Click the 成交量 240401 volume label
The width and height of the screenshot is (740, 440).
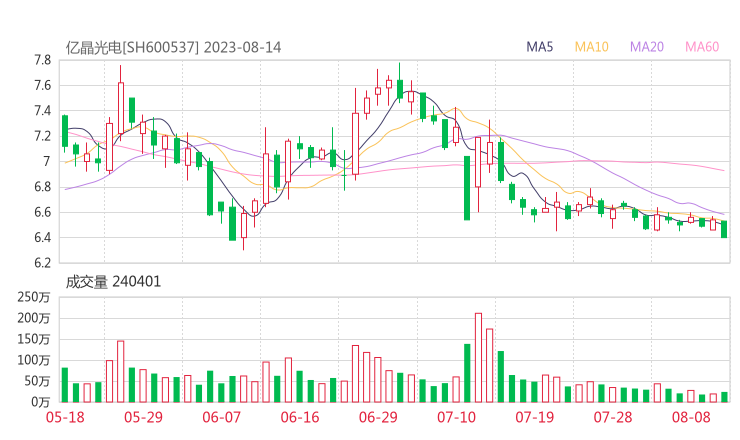coord(113,282)
